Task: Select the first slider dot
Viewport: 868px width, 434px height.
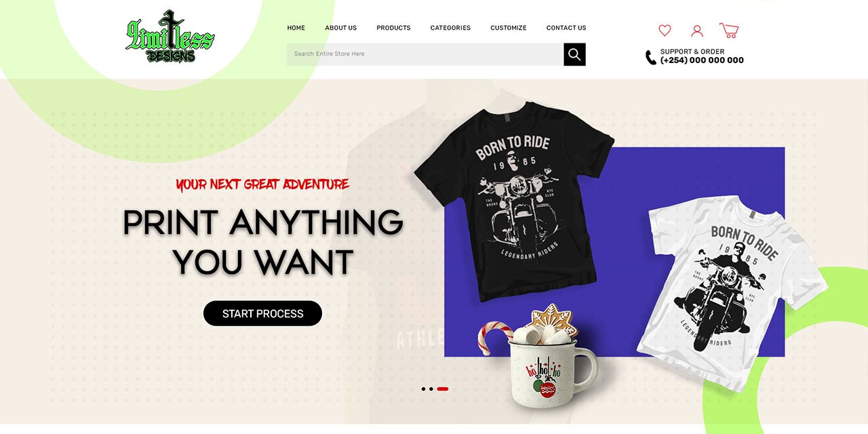Action: (x=423, y=389)
